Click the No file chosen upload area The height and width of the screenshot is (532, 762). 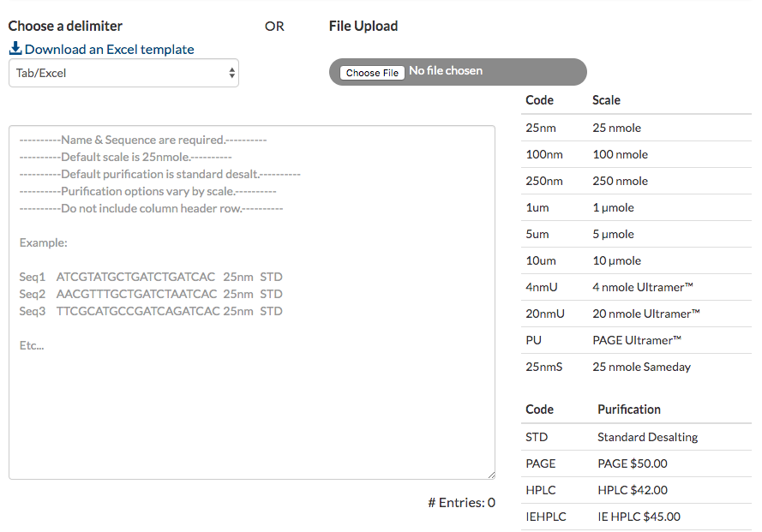pos(446,71)
